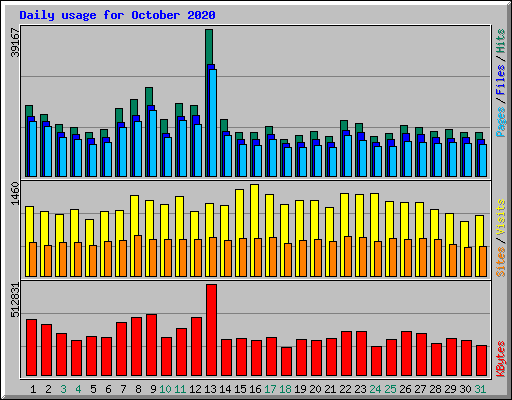Image resolution: width=512 pixels, height=400 pixels.
Task: Click the red KBytes bar for day 31
Action: [x=481, y=361]
